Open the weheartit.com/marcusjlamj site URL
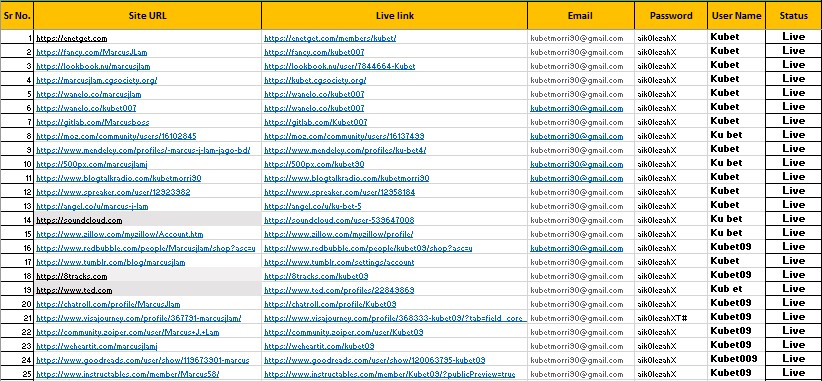 tap(97, 346)
